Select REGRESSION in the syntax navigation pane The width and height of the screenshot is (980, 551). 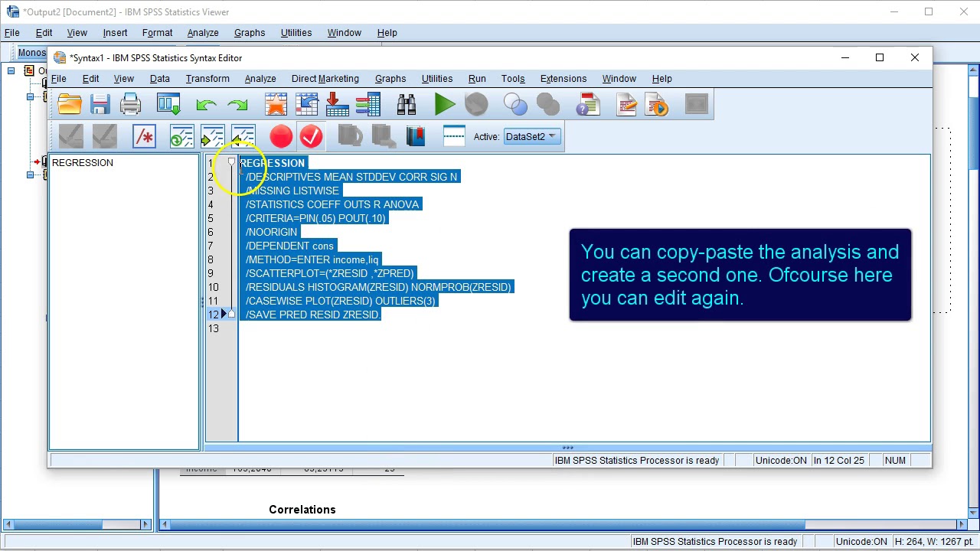(x=83, y=163)
